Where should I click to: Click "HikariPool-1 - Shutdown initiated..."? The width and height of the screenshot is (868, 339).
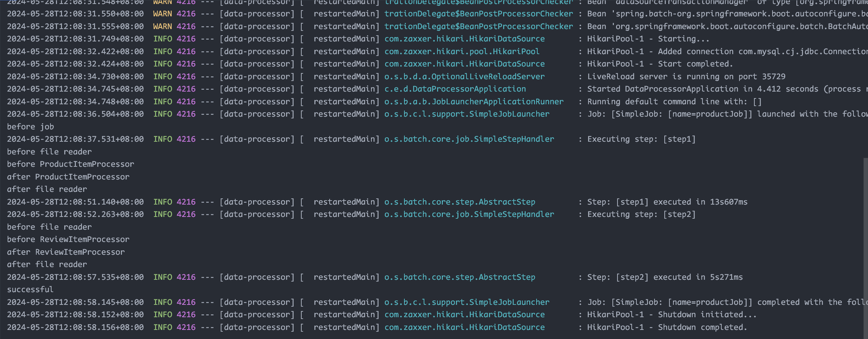pyautogui.click(x=672, y=315)
